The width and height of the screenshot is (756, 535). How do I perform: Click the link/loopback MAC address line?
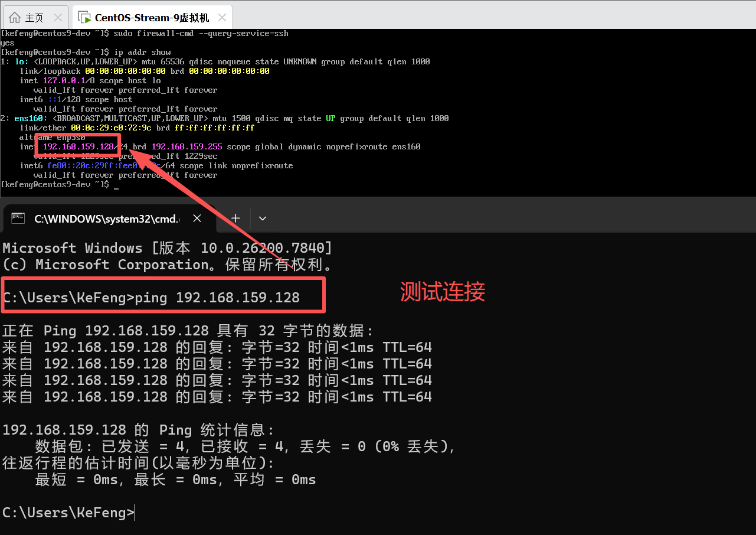pyautogui.click(x=145, y=71)
